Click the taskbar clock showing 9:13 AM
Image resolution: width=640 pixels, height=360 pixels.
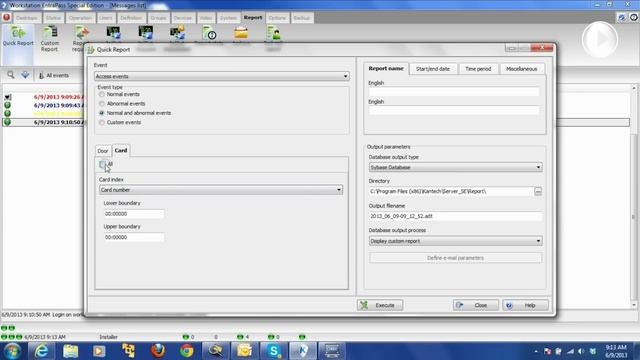[616, 351]
